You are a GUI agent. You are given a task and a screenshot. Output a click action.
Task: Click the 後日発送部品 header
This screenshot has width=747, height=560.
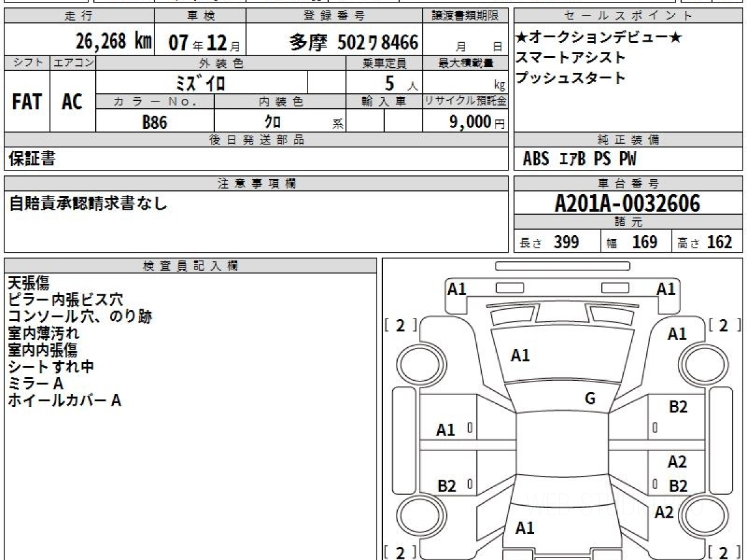click(x=256, y=140)
